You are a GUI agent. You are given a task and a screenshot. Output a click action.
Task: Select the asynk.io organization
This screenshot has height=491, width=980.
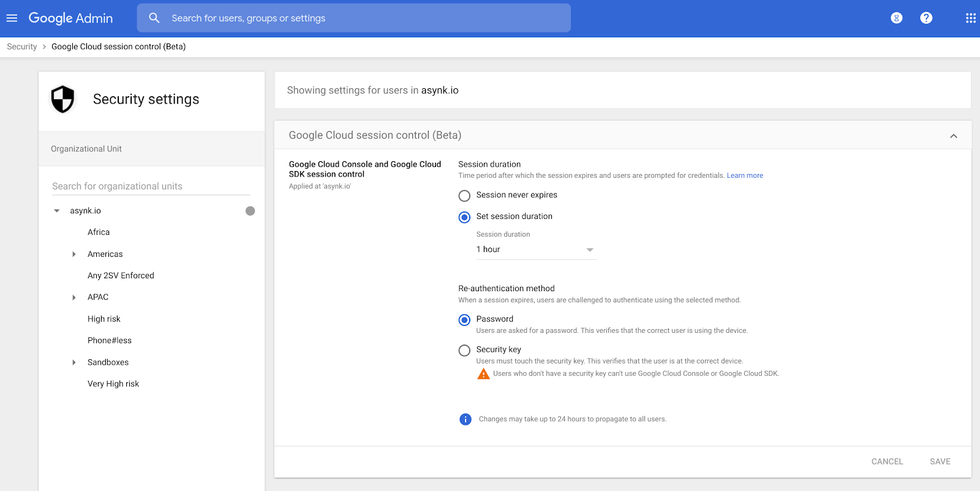(x=86, y=211)
